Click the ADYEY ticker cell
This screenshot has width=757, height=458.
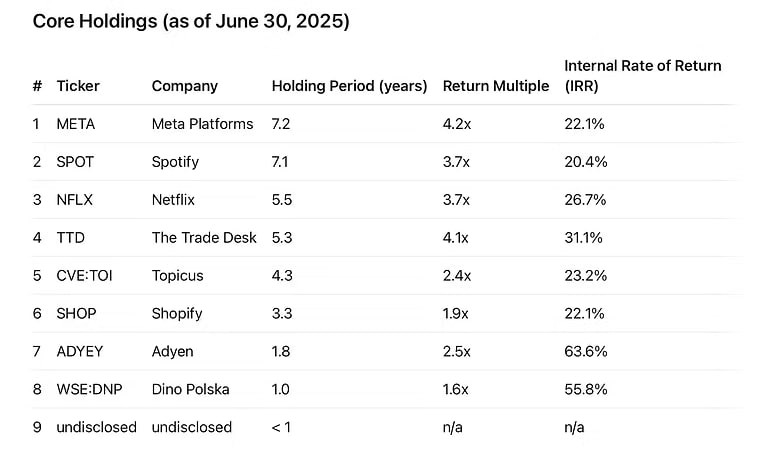[79, 352]
